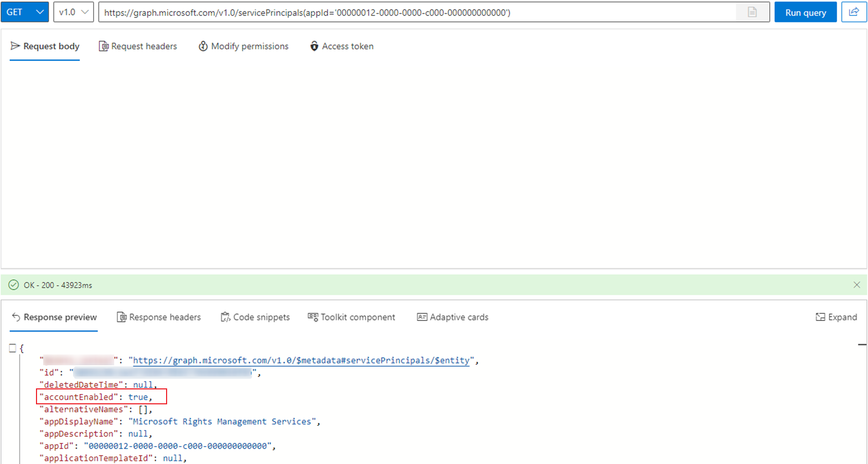This screenshot has height=464, width=868.
Task: Open the Code snippets tab
Action: (255, 317)
